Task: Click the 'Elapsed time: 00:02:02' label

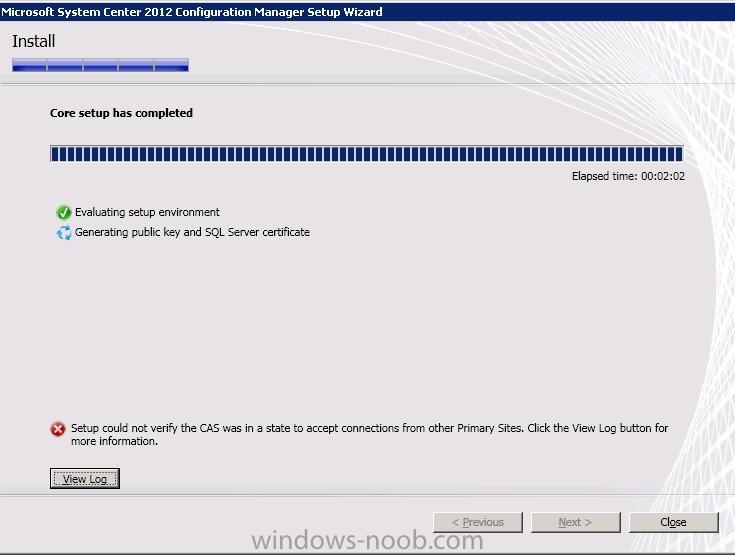Action: (628, 176)
